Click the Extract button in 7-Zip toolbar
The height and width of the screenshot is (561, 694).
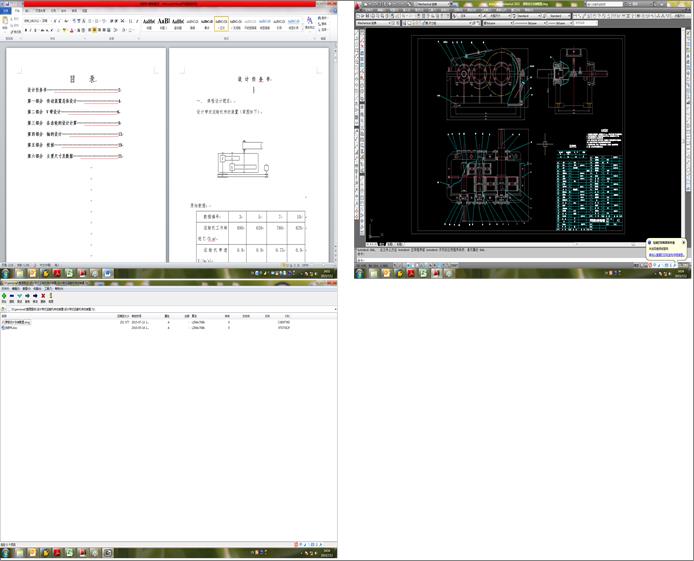[x=12, y=297]
